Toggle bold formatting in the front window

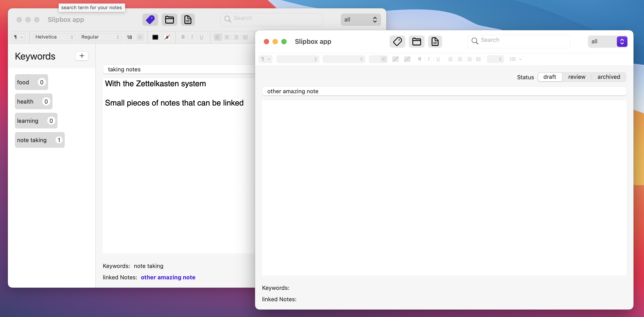pyautogui.click(x=420, y=59)
